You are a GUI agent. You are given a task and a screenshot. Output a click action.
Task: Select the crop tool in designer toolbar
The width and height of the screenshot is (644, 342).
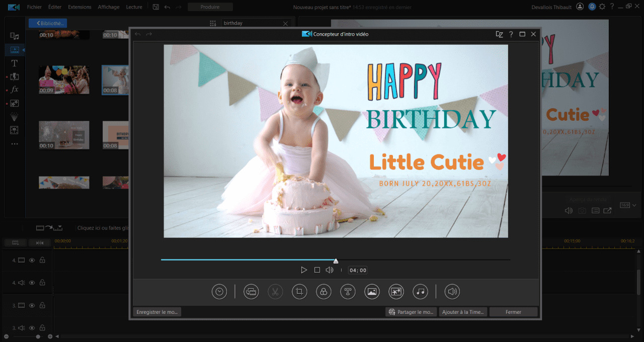[299, 292]
